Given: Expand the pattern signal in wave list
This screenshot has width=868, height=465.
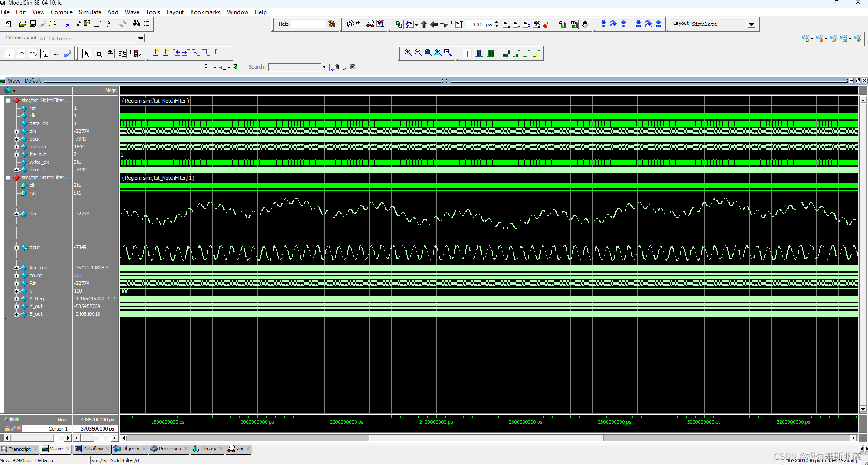Looking at the screenshot, I should pyautogui.click(x=16, y=147).
